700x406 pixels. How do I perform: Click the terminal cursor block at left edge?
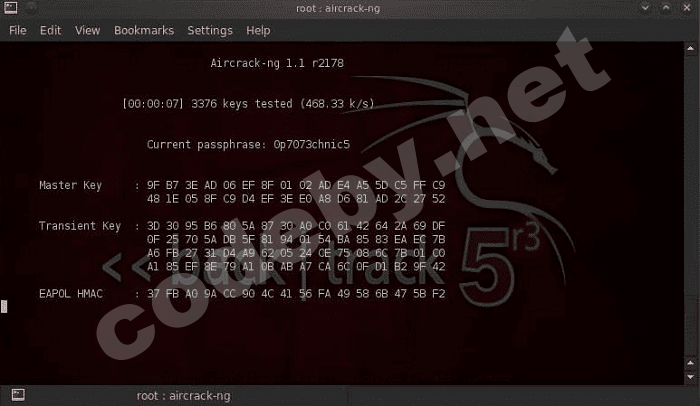[4, 306]
